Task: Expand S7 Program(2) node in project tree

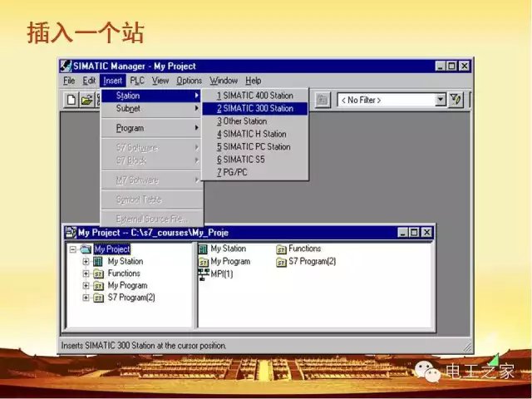Action: (x=86, y=298)
